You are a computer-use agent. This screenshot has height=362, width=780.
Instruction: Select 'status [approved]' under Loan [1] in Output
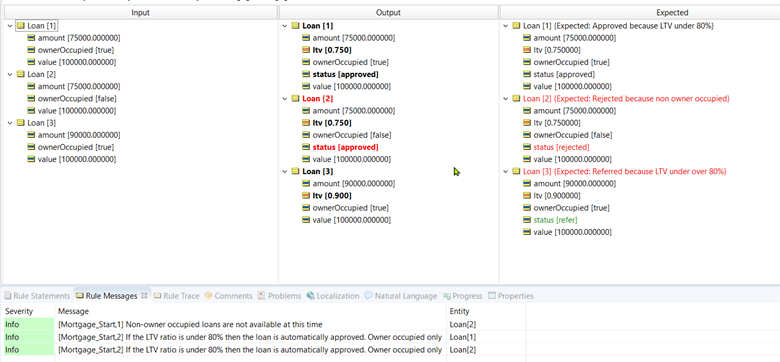(x=345, y=75)
